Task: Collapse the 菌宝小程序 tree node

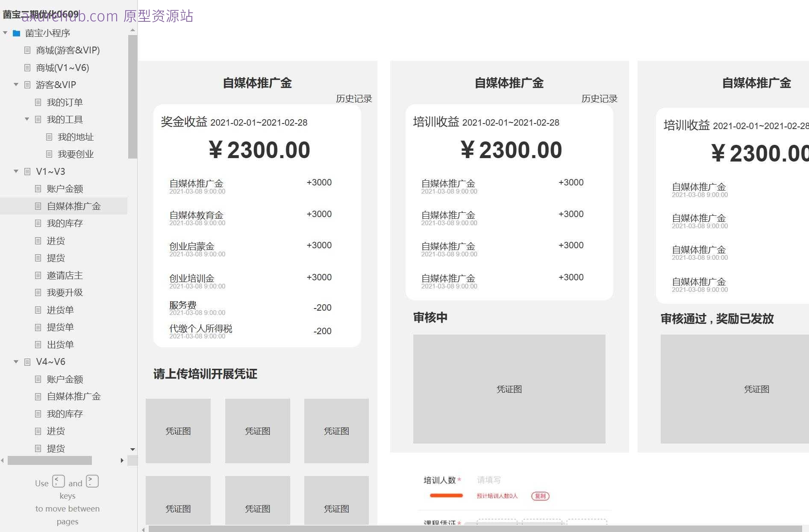Action: point(5,32)
